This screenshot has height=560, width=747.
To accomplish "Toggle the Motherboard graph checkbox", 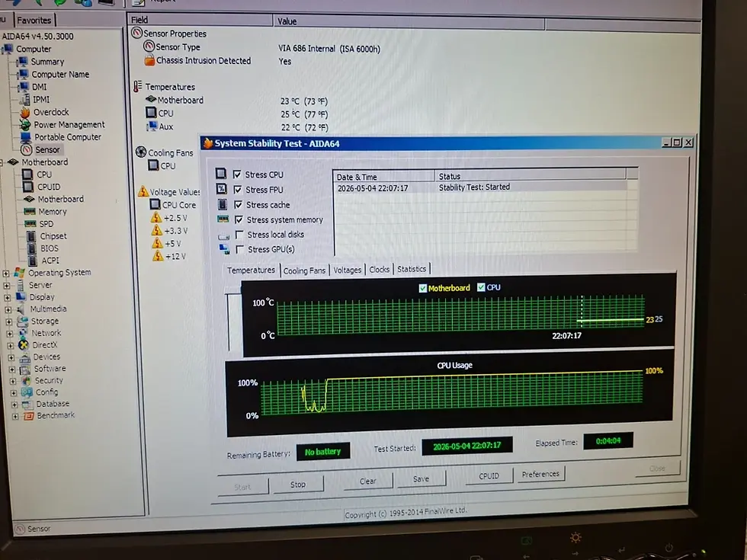I will pyautogui.click(x=422, y=288).
